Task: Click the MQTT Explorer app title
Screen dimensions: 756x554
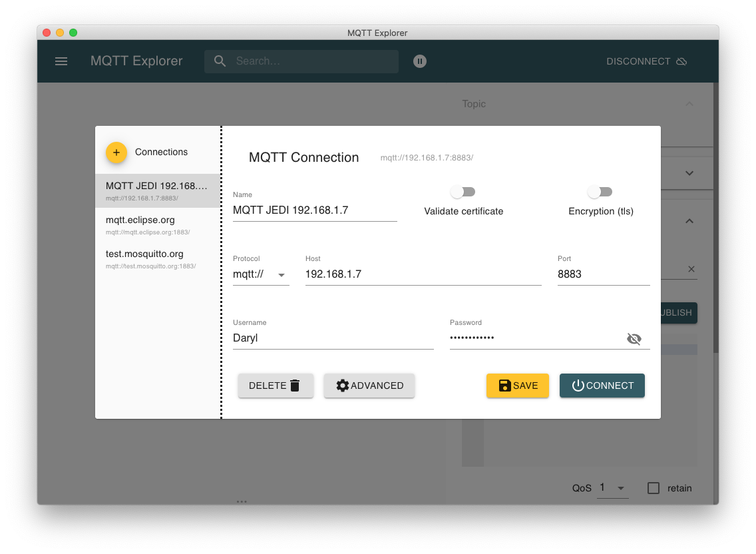Action: [136, 61]
